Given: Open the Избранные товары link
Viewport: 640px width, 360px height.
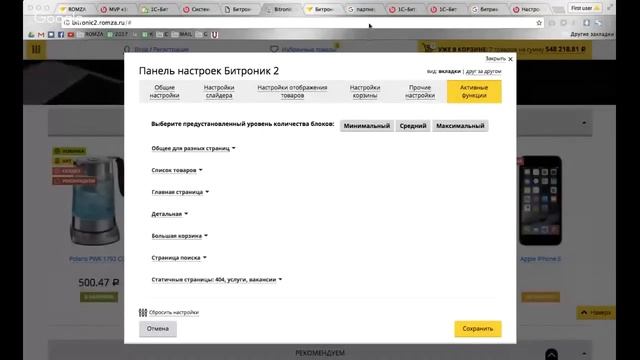Looking at the screenshot, I should (x=308, y=49).
